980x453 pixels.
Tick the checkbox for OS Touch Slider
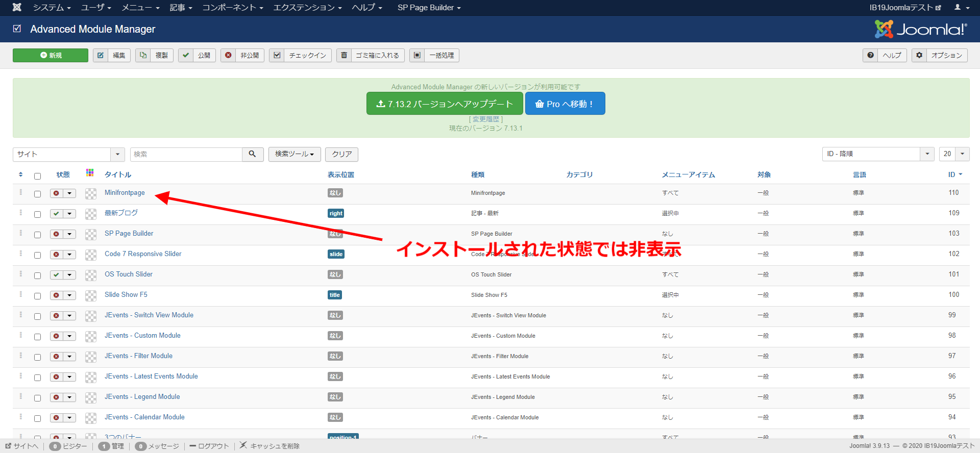pyautogui.click(x=37, y=275)
